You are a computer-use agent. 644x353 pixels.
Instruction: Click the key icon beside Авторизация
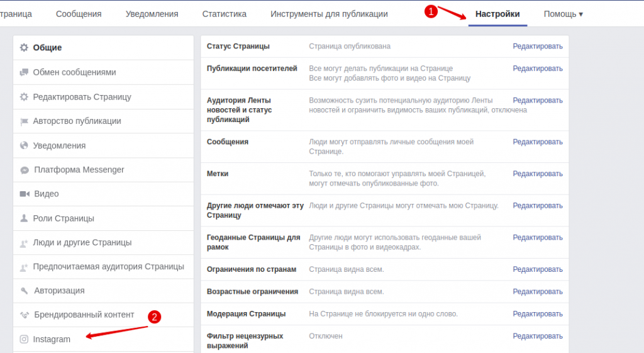24,291
